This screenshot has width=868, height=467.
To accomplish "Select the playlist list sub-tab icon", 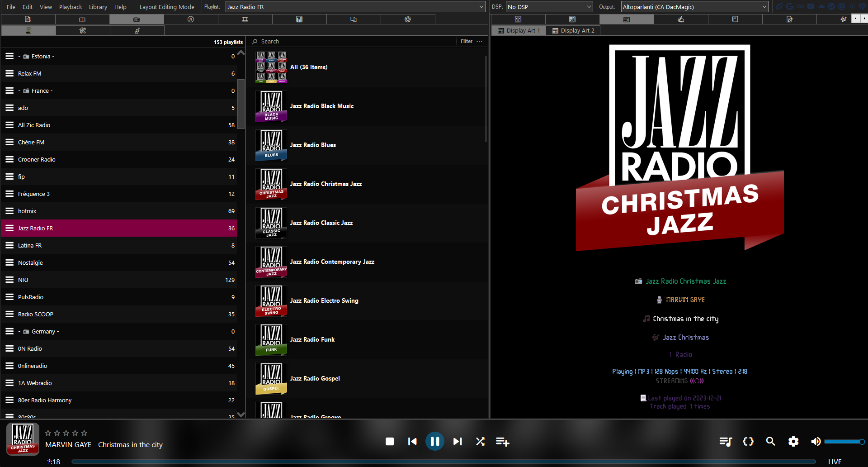I will pyautogui.click(x=28, y=30).
